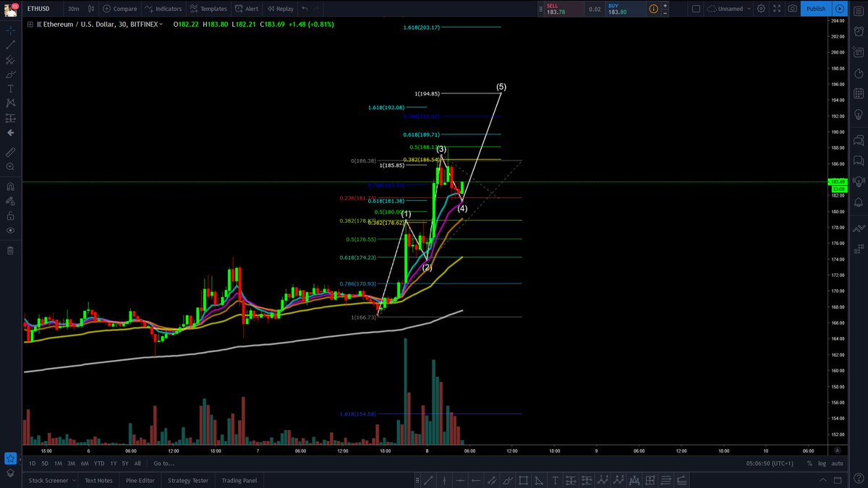Open the user profile avatar menu
This screenshot has width=868, height=488.
coord(10,9)
